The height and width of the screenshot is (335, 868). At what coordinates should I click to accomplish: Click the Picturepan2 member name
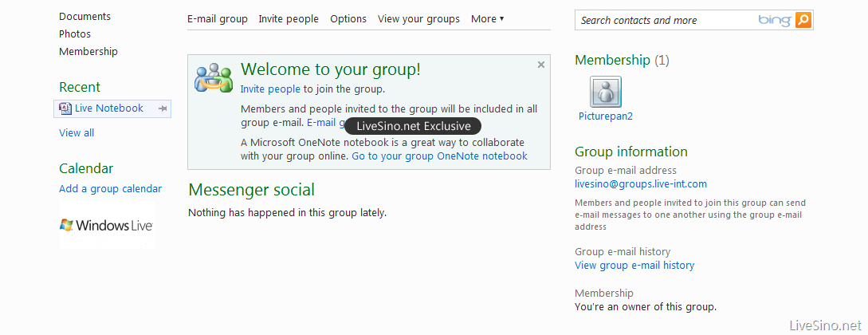pyautogui.click(x=606, y=116)
